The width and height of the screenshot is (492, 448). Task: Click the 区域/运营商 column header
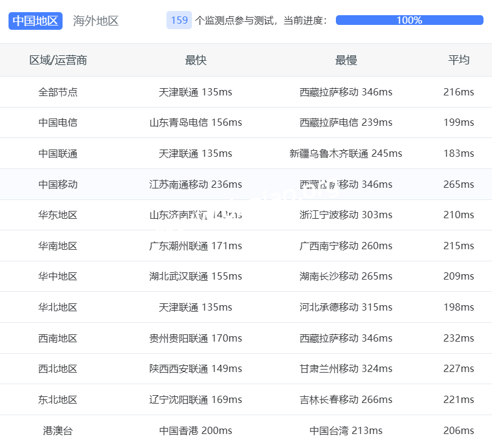pos(58,60)
